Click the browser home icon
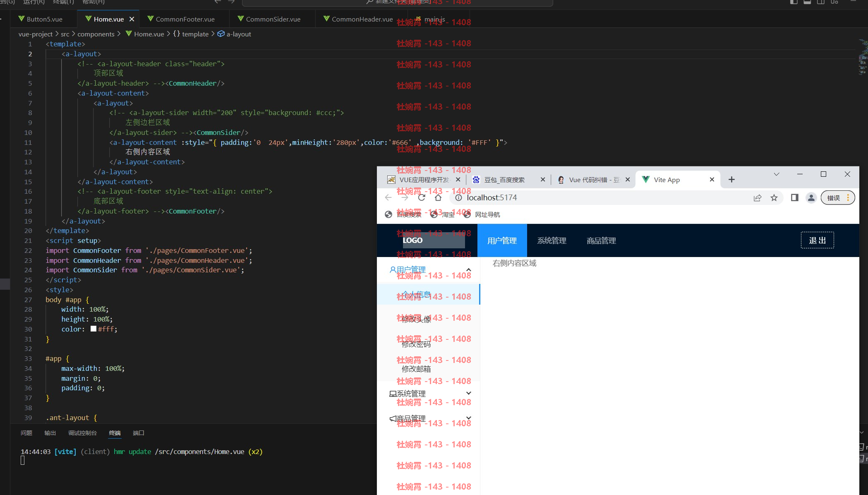Screen dimensions: 868x495 tap(438, 197)
